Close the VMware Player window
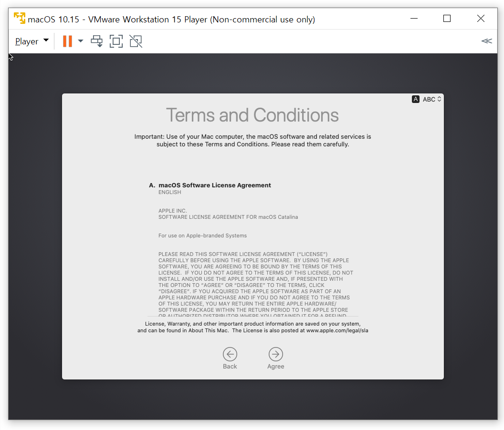Screen dimensions: 504x430 pyautogui.click(x=481, y=19)
